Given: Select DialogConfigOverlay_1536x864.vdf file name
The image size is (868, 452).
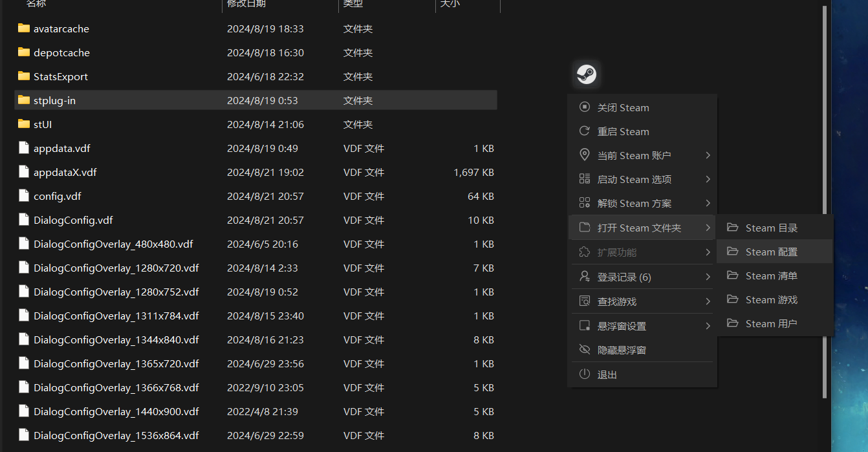Looking at the screenshot, I should pyautogui.click(x=116, y=435).
